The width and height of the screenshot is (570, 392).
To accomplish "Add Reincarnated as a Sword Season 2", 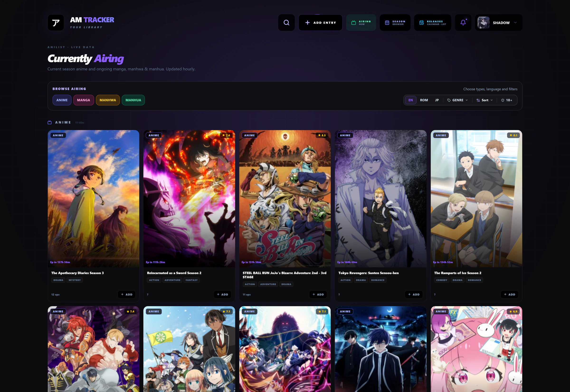I will (x=222, y=295).
